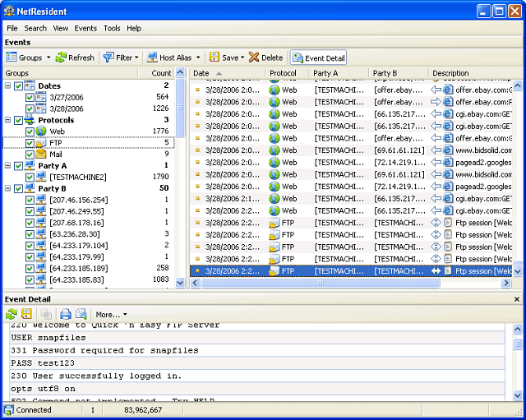526x420 pixels.
Task: Open the Save dropdown arrow
Action: pyautogui.click(x=242, y=58)
